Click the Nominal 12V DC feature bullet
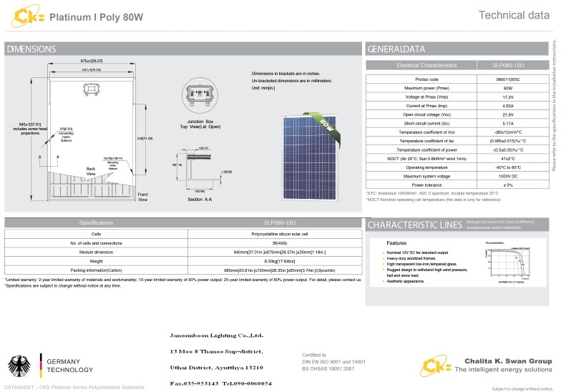This screenshot has width=566, height=392. (x=417, y=253)
